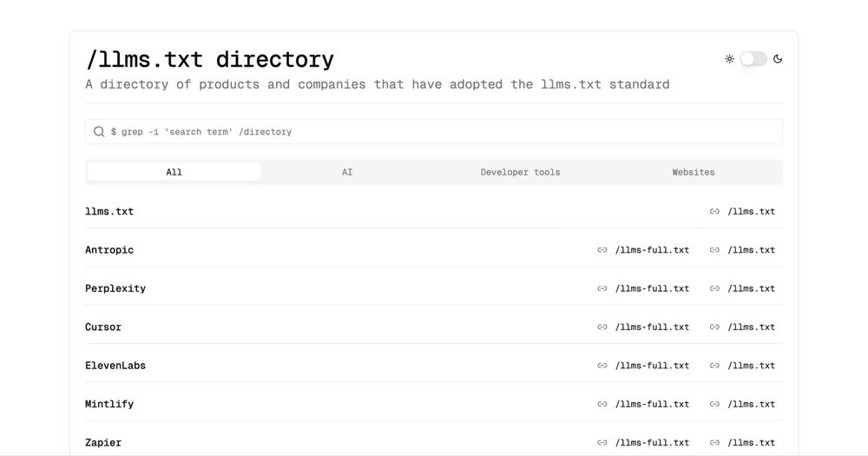Click Zapier llms-full link icon
Screen dimensions: 868x456
click(602, 442)
